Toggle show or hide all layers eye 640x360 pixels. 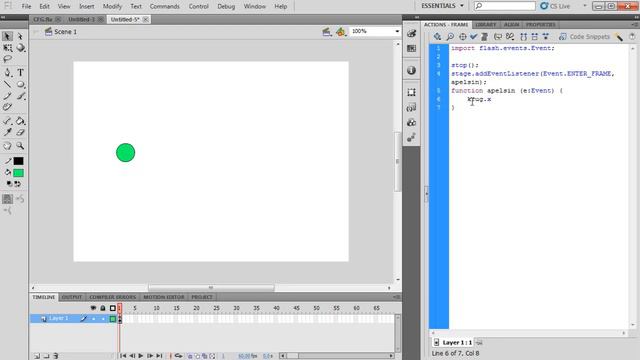(x=93, y=308)
